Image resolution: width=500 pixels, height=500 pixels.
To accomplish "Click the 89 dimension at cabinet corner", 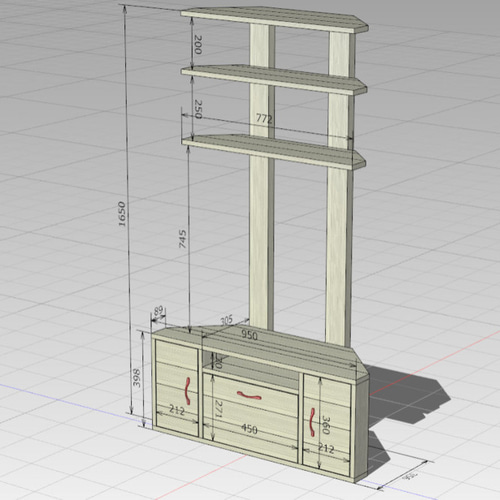I will [158, 311].
